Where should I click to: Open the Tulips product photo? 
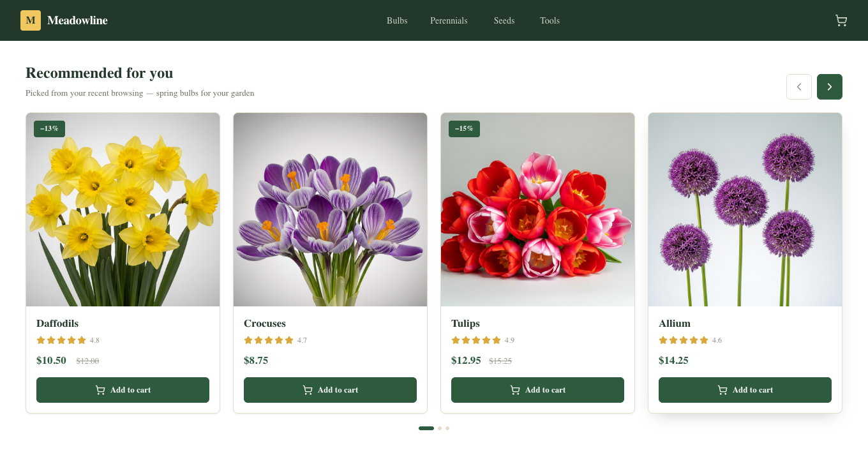tap(537, 210)
